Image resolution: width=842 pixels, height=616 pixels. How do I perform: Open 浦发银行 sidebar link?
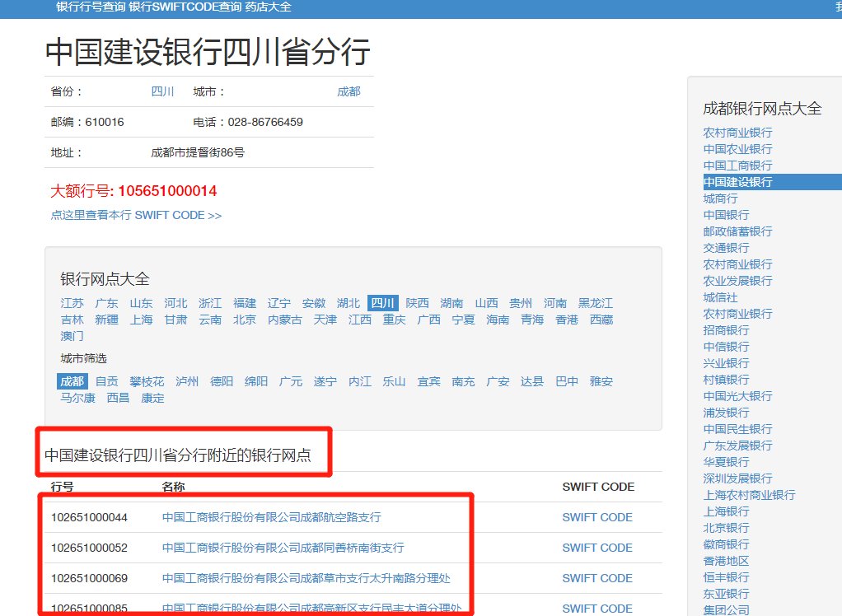point(726,413)
